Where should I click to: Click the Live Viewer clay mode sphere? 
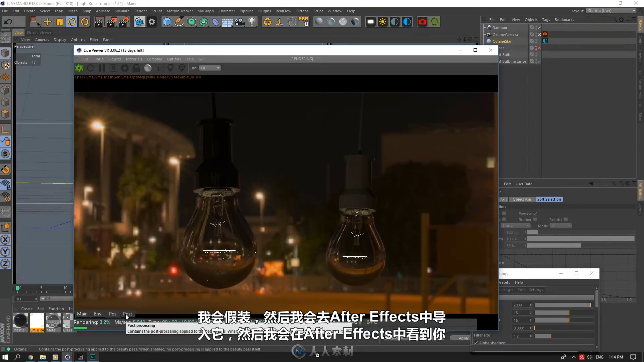(x=148, y=68)
